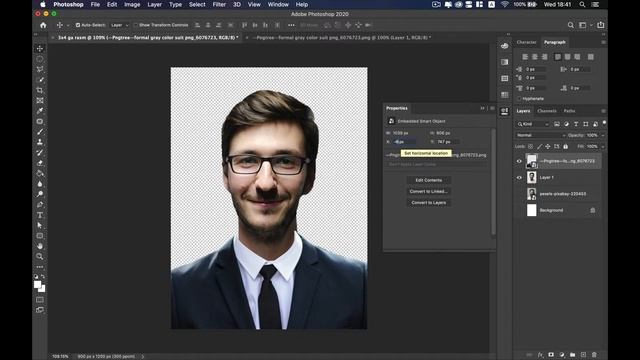Image resolution: width=640 pixels, height=360 pixels.
Task: Click Edit Contents button
Action: pyautogui.click(x=429, y=180)
